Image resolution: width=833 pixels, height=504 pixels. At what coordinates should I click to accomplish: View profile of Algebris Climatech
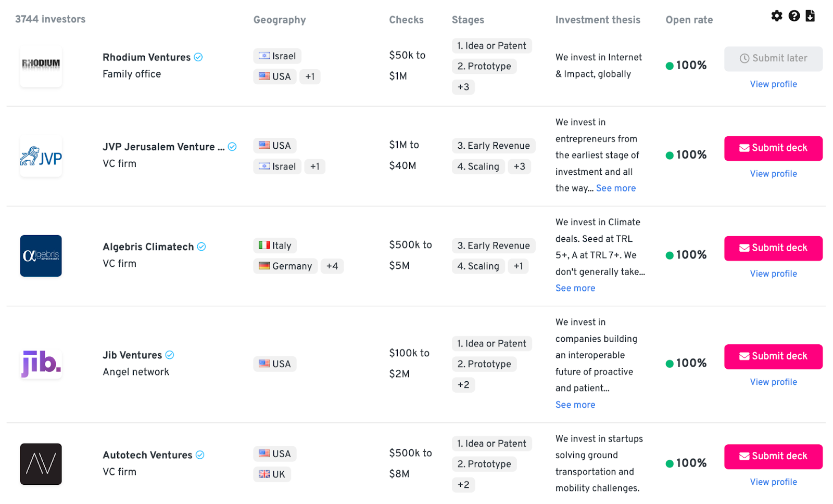[x=773, y=274]
